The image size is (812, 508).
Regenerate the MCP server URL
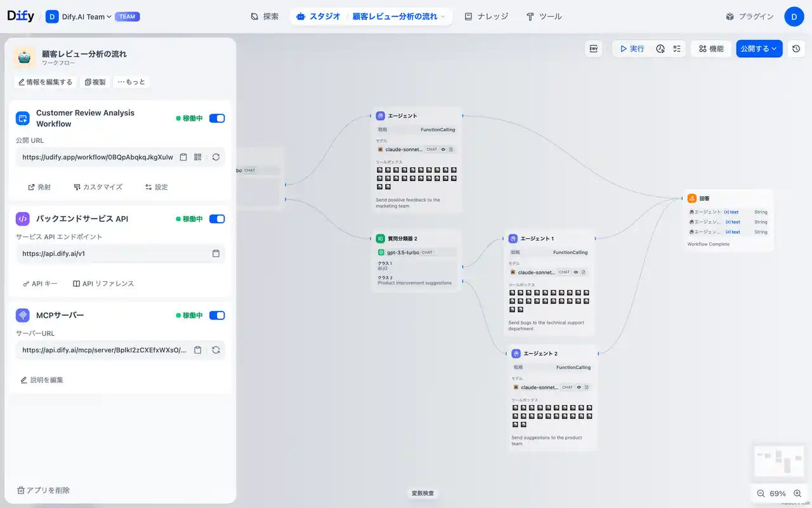[x=216, y=350]
